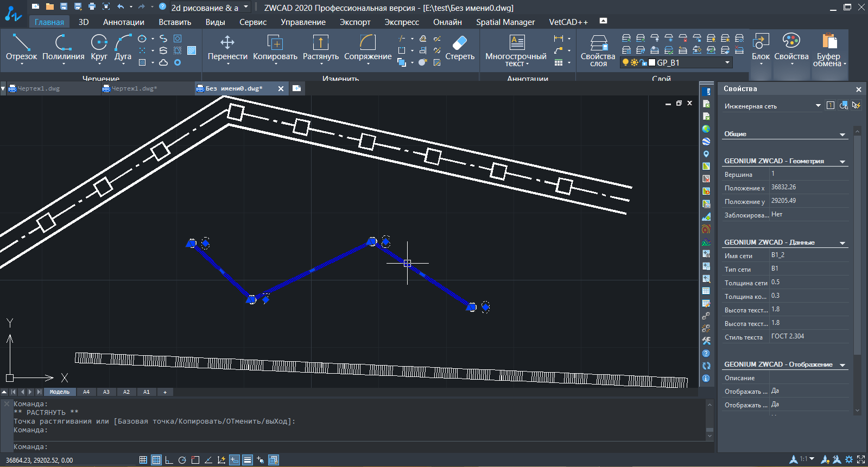Toggle lineweight display in status bar
868x467 pixels.
pyautogui.click(x=248, y=460)
